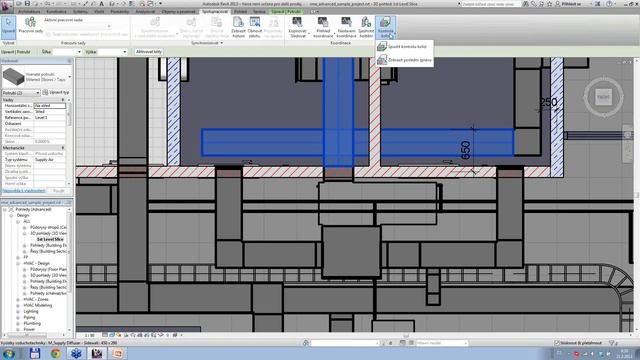The width and height of the screenshot is (640, 360).
Task: Expand the HVAC - Zones node
Action: point(18,300)
